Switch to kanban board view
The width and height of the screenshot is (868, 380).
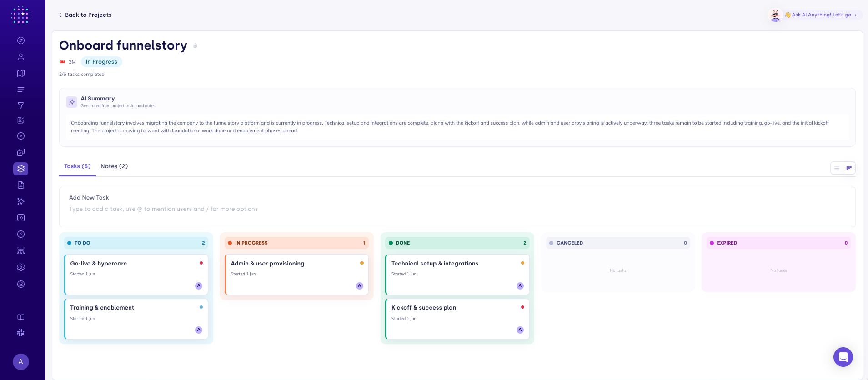849,168
